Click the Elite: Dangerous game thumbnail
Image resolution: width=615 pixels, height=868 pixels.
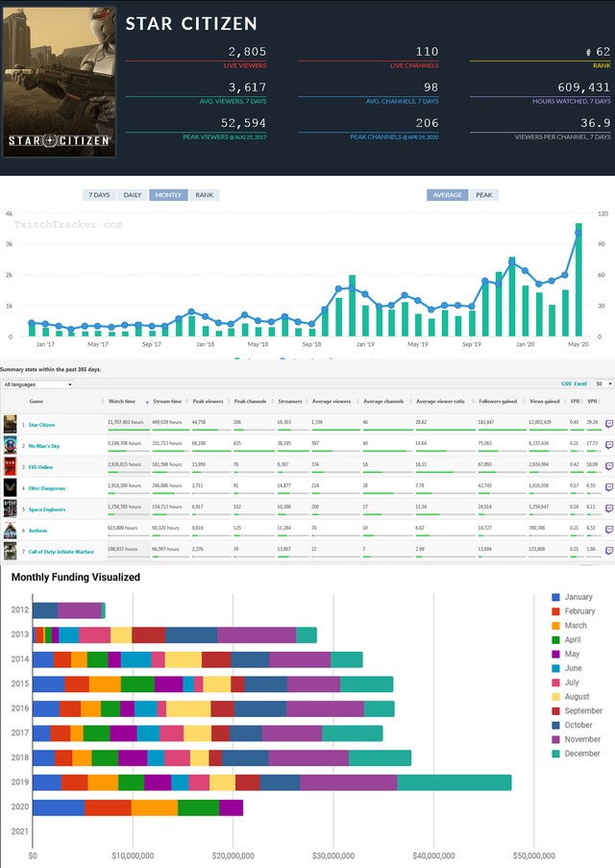pyautogui.click(x=10, y=487)
